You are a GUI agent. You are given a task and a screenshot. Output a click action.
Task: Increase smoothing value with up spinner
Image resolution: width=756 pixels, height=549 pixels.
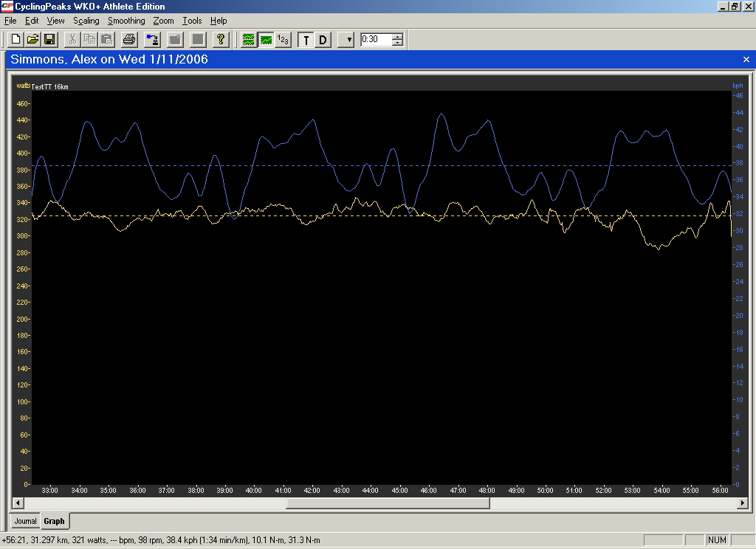pyautogui.click(x=397, y=37)
